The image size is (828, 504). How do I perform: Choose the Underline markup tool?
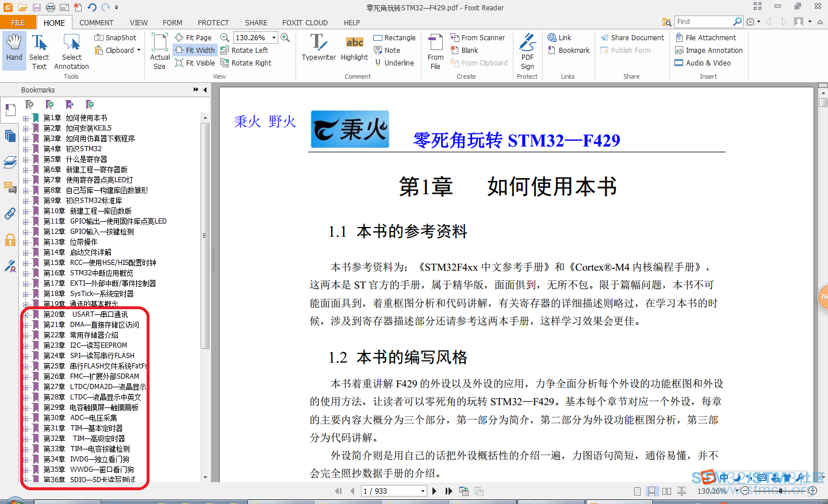394,63
